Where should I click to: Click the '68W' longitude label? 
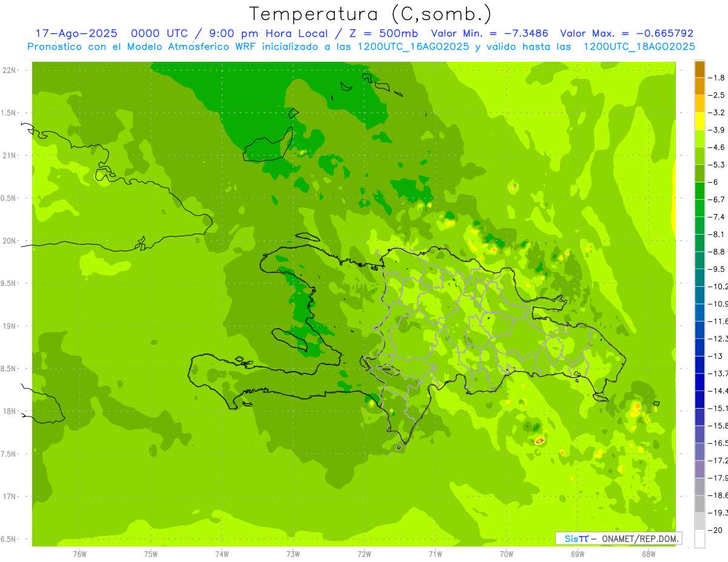[649, 554]
